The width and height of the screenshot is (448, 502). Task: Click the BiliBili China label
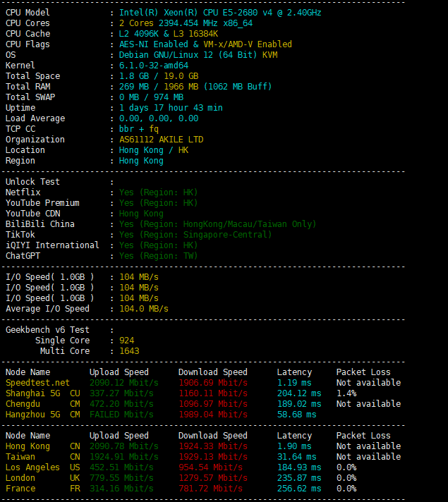[x=40, y=224]
